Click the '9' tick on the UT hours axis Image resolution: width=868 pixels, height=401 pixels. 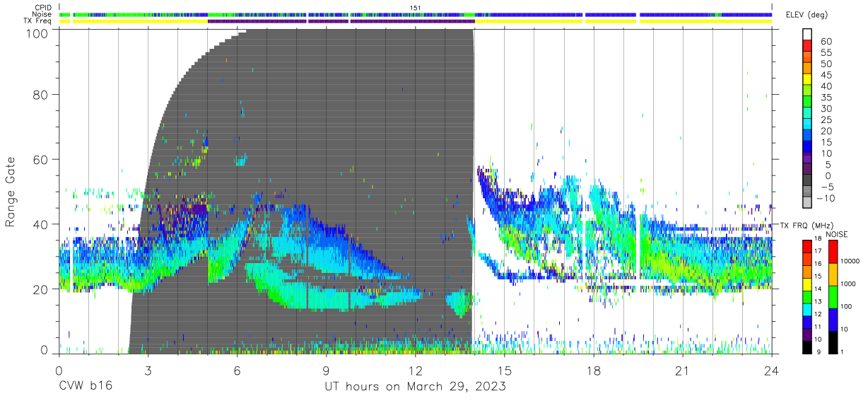327,370
